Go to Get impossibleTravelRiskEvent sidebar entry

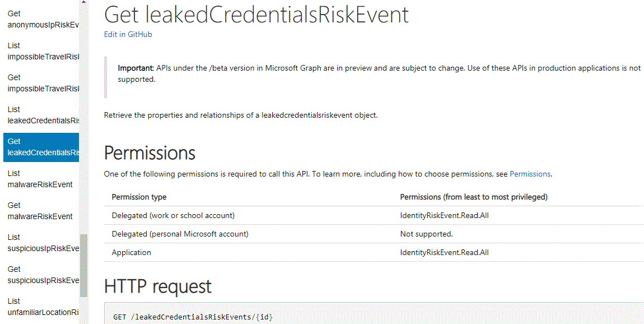tap(42, 83)
